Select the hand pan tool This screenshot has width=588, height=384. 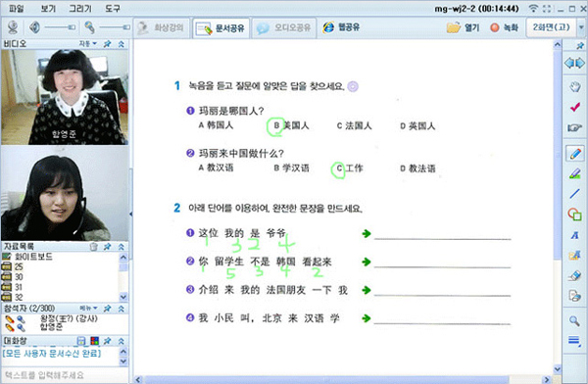click(575, 87)
